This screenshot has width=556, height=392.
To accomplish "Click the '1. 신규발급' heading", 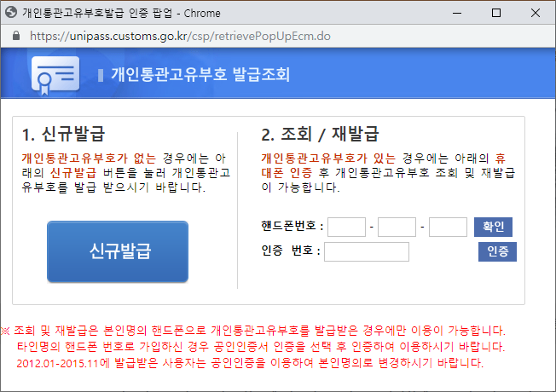I will pos(63,134).
